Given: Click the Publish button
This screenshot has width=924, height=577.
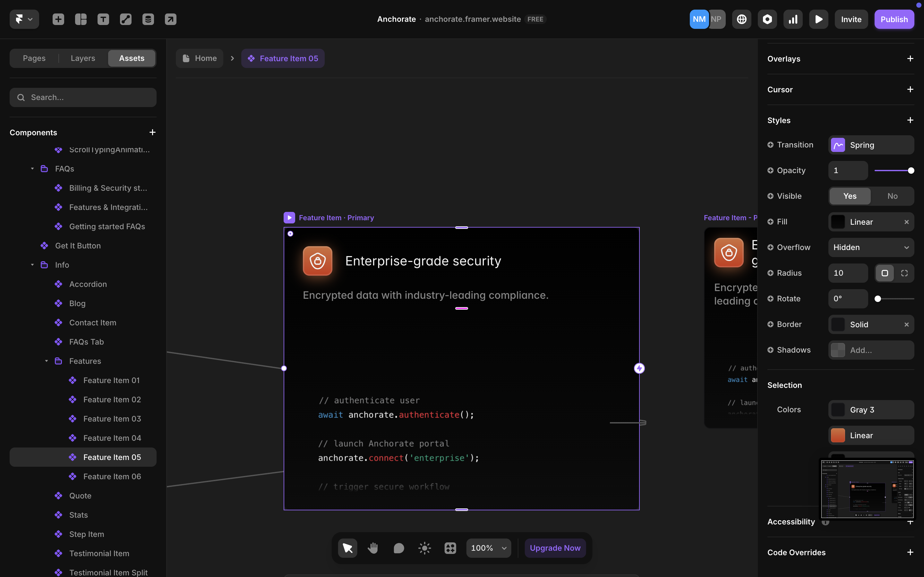Looking at the screenshot, I should (x=894, y=19).
